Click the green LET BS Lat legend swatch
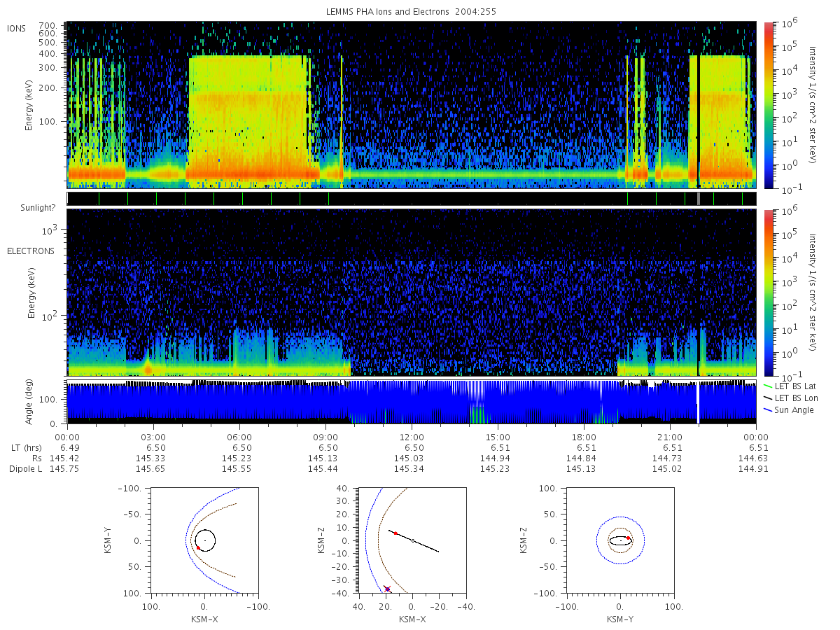This screenshot has height=630, width=840. [769, 386]
